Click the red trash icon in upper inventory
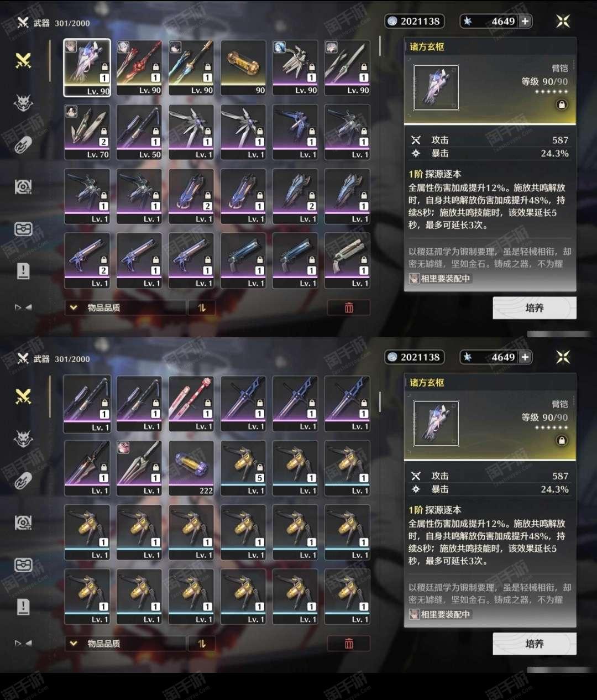Image resolution: width=597 pixels, height=700 pixels. pos(349,308)
